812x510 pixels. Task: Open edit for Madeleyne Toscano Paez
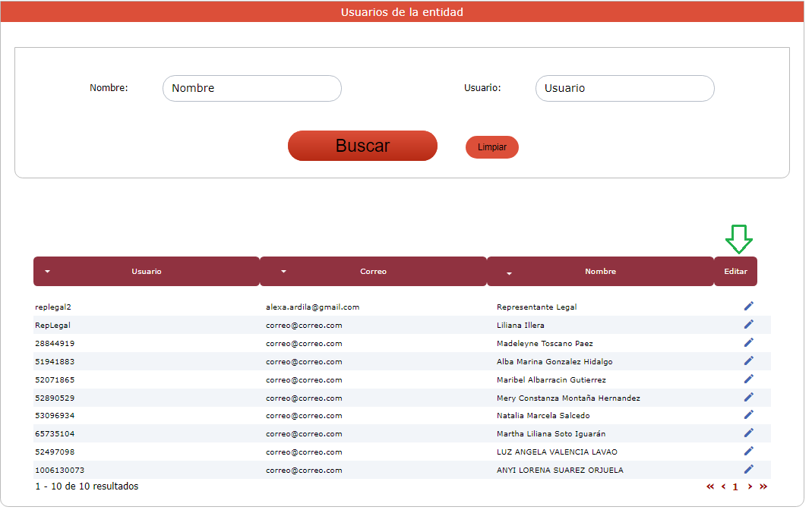(x=748, y=342)
